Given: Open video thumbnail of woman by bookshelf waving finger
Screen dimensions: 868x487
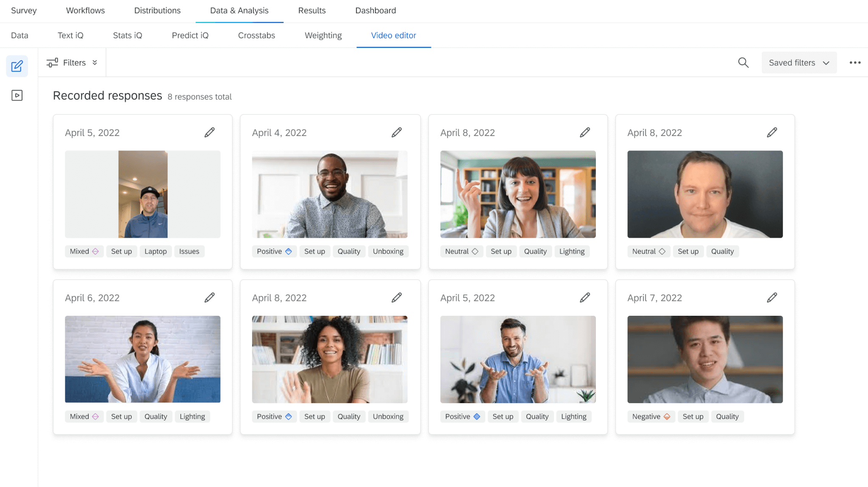Looking at the screenshot, I should (518, 194).
